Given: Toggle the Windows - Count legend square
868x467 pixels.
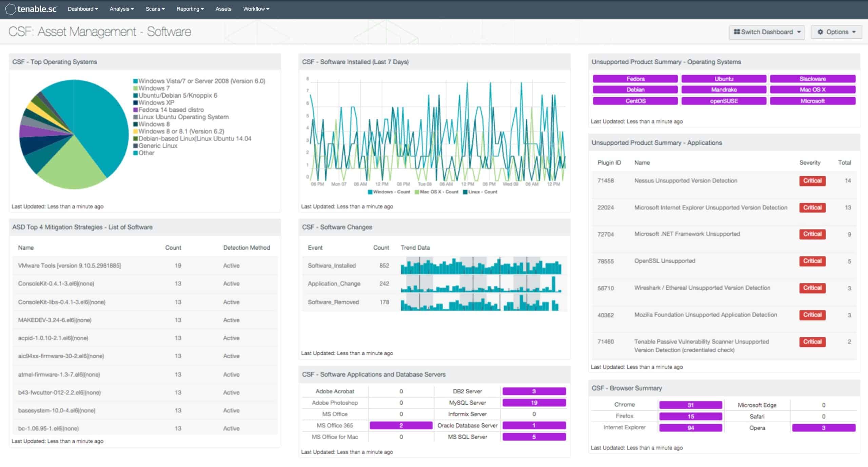Looking at the screenshot, I should pyautogui.click(x=370, y=192).
